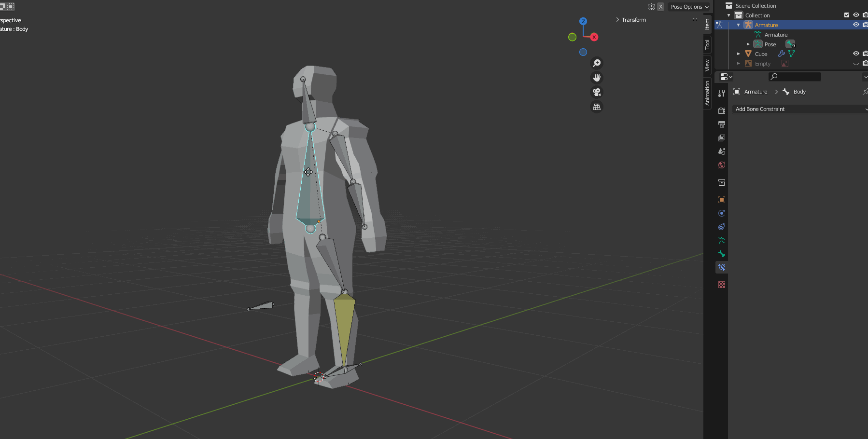Switch to the Tool sidebar tab

(x=707, y=44)
